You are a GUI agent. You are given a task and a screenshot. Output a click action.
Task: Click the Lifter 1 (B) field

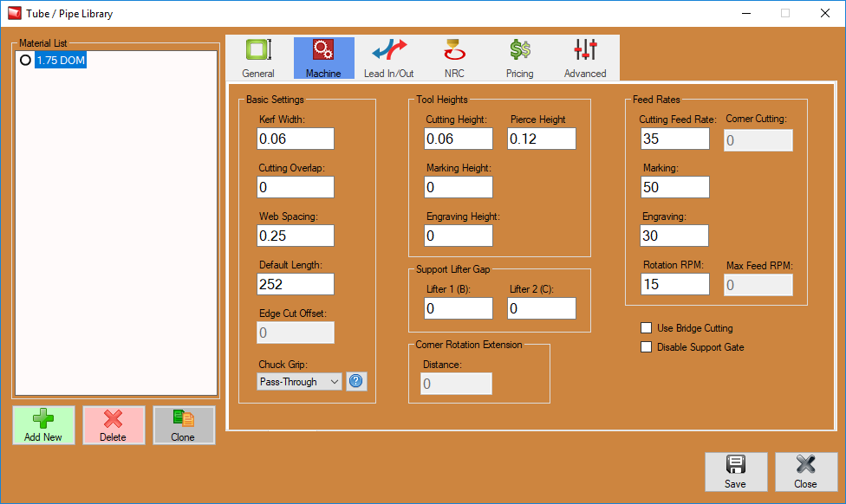click(459, 309)
